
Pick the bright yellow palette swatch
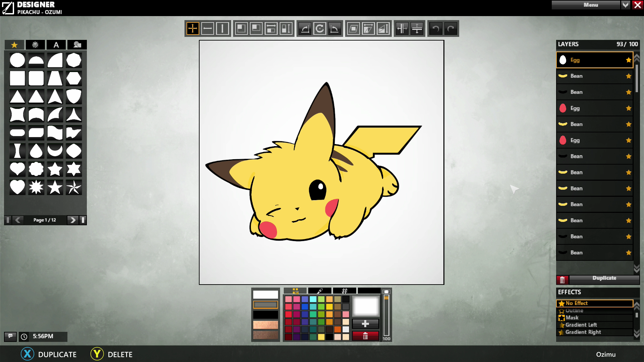pyautogui.click(x=329, y=307)
